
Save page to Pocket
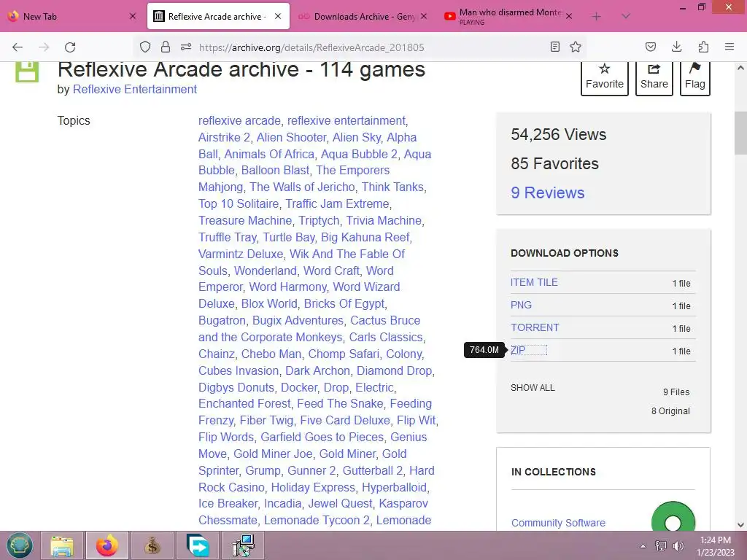pyautogui.click(x=650, y=47)
